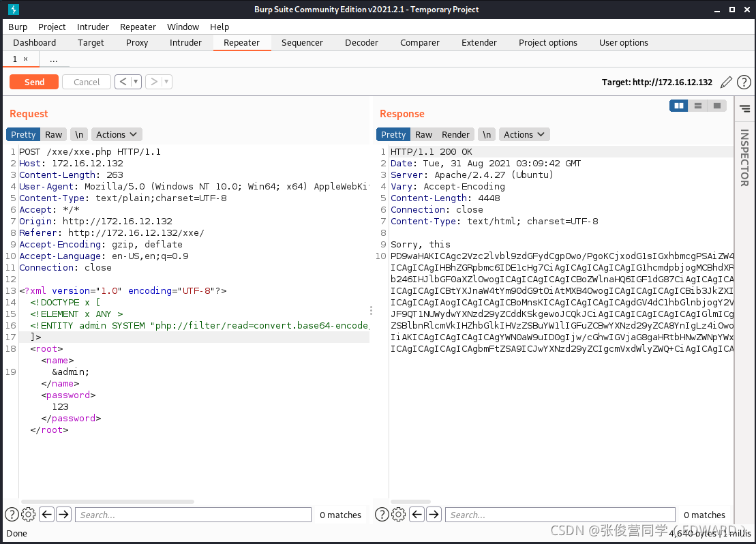Open the Window menu
This screenshot has height=544, width=756.
point(183,27)
